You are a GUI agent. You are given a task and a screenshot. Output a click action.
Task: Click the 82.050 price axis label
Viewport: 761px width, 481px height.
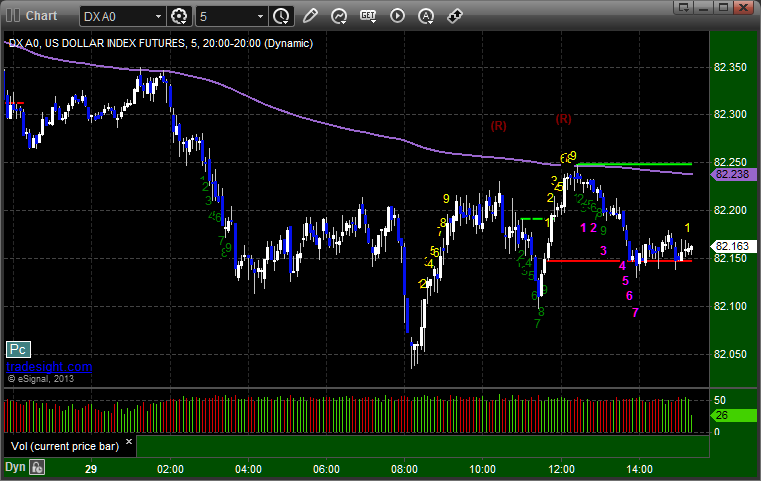[730, 354]
